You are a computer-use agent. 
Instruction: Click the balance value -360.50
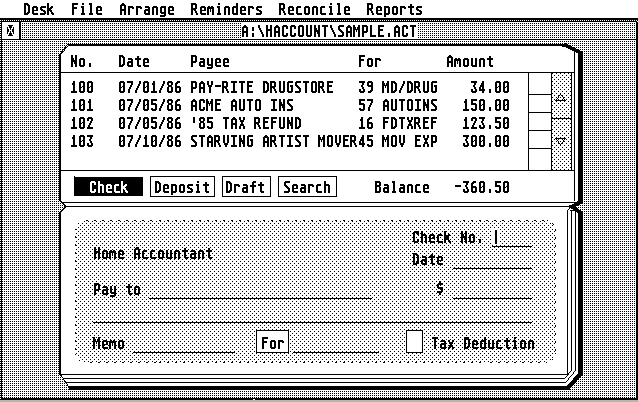(482, 187)
